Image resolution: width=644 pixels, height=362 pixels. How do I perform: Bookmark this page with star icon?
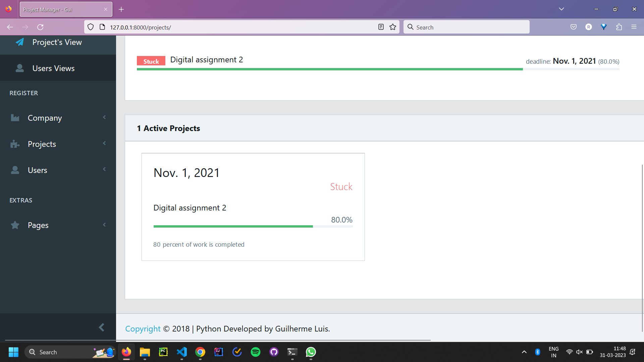tap(393, 27)
